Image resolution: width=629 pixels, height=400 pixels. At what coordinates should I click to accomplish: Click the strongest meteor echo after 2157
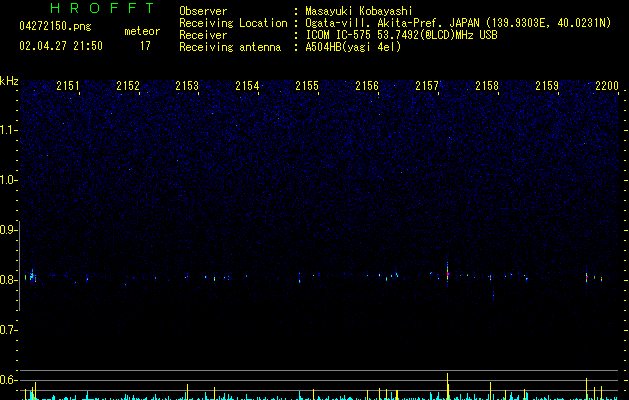click(448, 274)
